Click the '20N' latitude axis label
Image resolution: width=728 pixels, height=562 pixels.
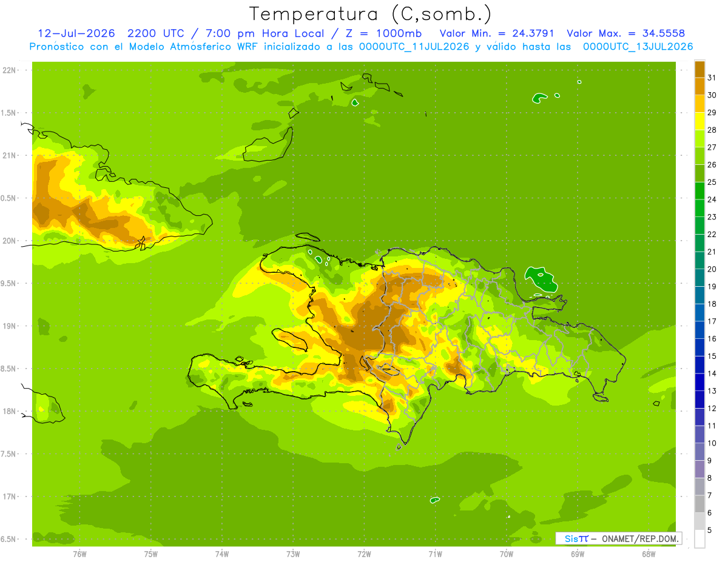click(x=10, y=241)
